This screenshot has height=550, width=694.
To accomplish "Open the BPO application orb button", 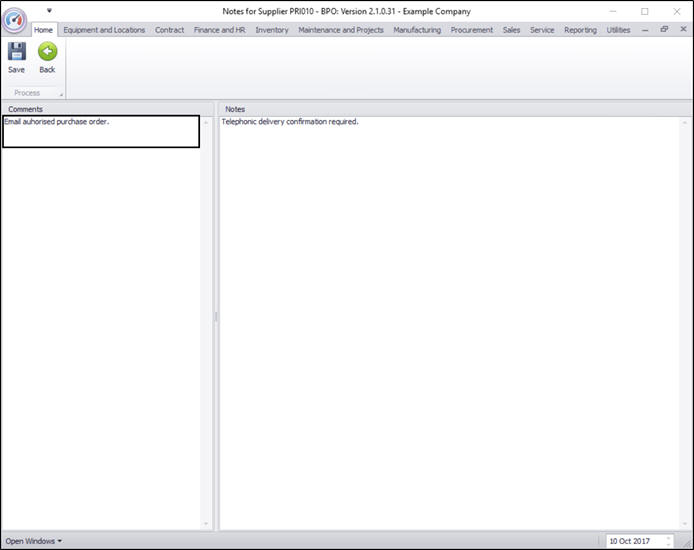I will 14,19.
